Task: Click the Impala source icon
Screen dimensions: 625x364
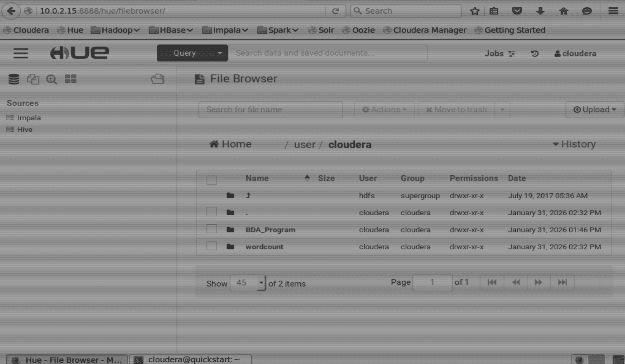Action: (10, 118)
